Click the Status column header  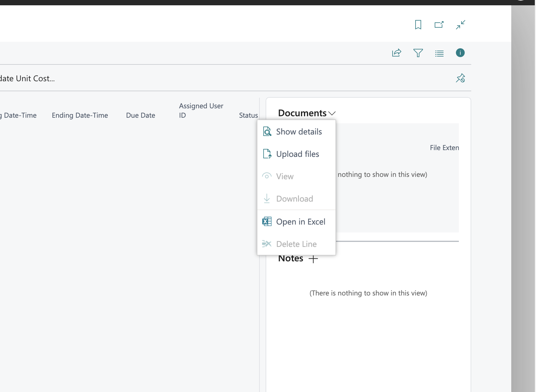point(248,115)
